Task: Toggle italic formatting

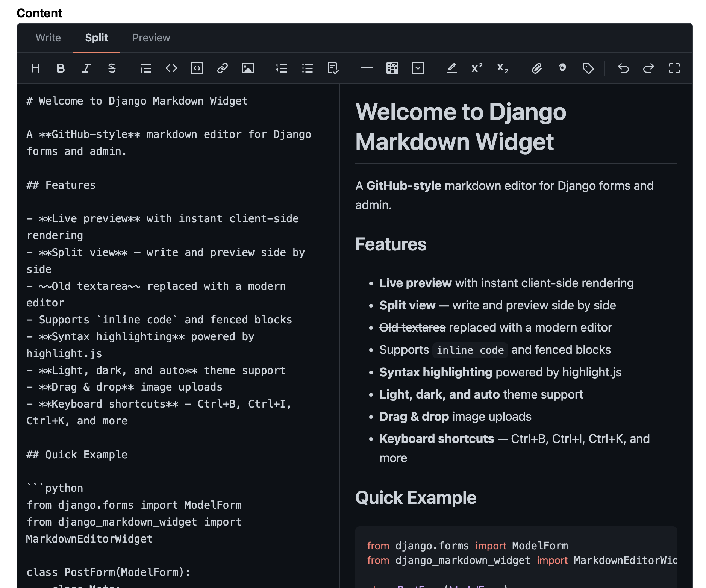Action: click(x=86, y=68)
